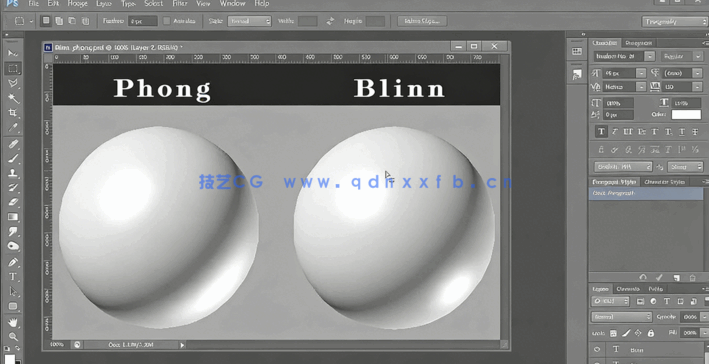
Task: Toggle All Caps text style
Action: pyautogui.click(x=628, y=132)
